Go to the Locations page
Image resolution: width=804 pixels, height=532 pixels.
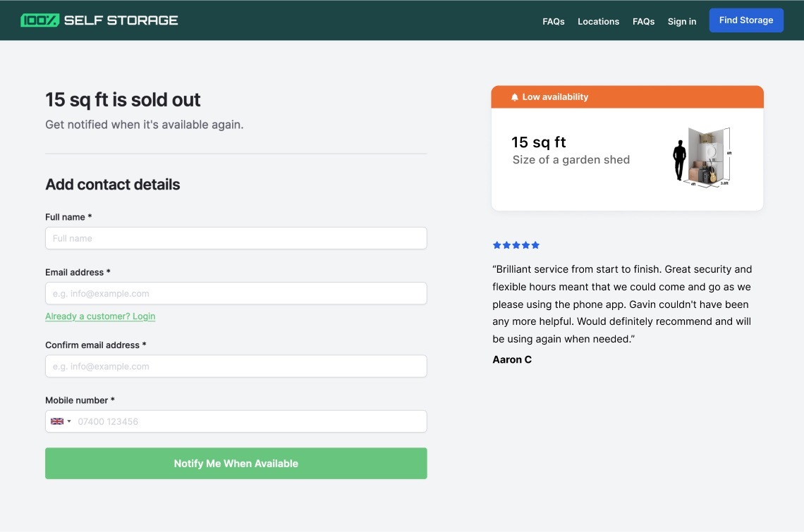pos(598,21)
